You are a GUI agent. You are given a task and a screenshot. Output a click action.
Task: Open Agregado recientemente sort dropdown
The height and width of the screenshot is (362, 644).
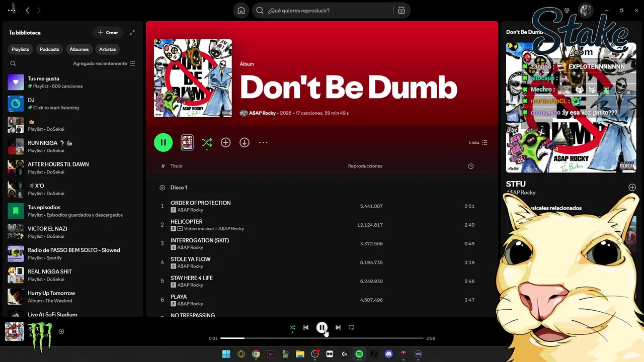104,63
